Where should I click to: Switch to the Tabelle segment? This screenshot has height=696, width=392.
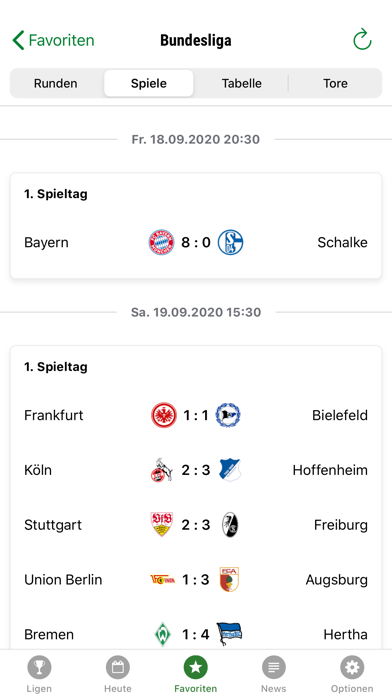click(x=242, y=83)
